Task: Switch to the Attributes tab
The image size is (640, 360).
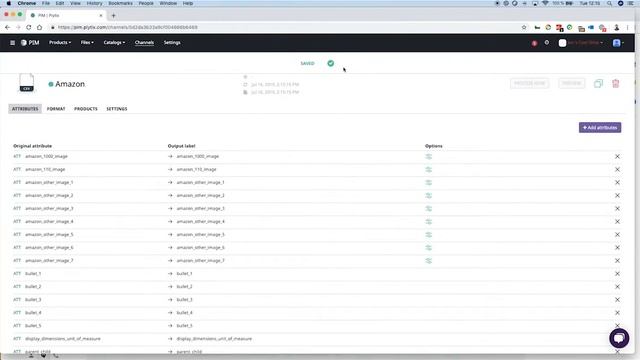Action: [25, 109]
